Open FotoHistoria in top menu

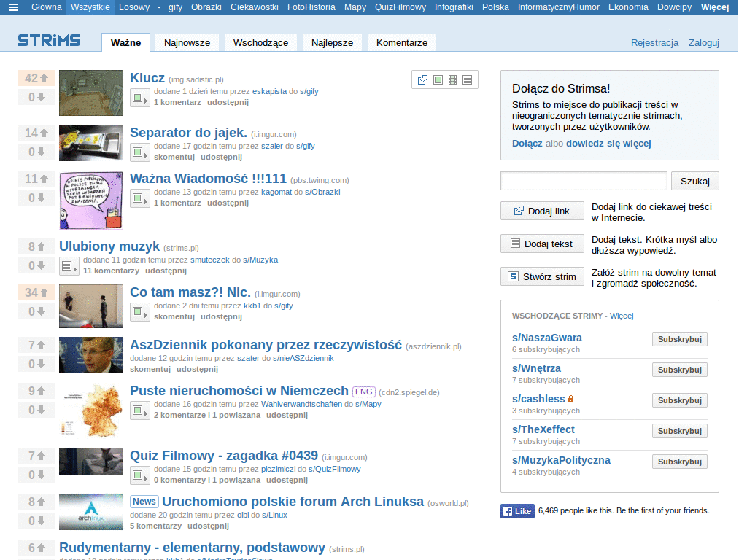point(311,7)
